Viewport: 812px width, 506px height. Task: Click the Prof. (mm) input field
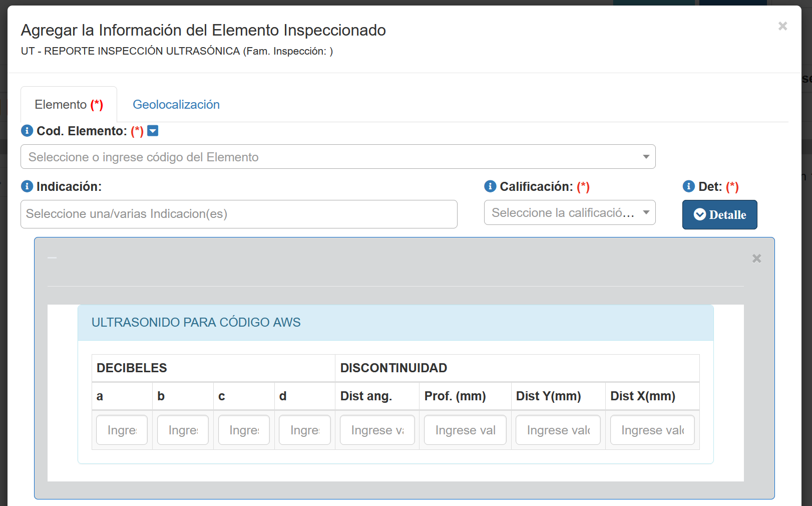click(x=465, y=430)
